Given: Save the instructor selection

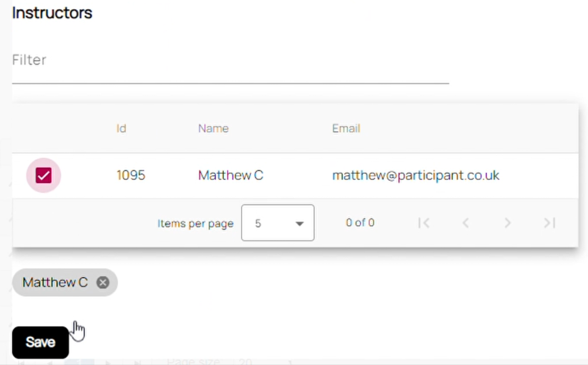Looking at the screenshot, I should point(40,343).
